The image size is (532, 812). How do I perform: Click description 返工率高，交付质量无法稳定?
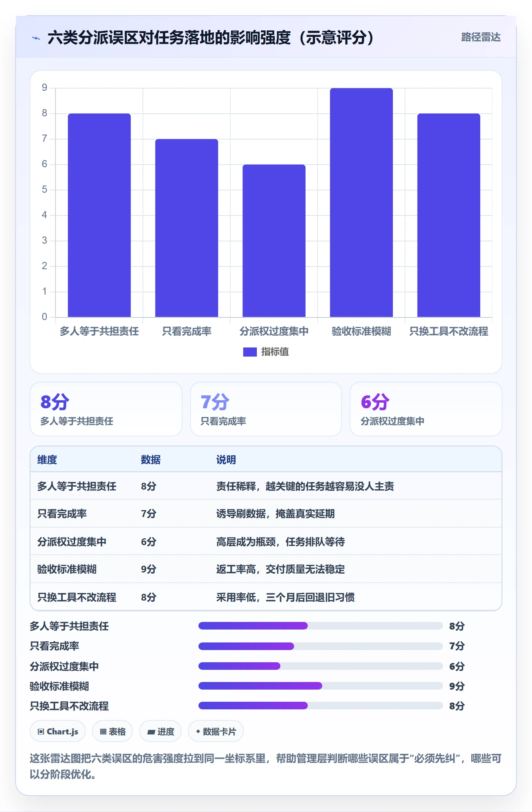click(x=280, y=569)
